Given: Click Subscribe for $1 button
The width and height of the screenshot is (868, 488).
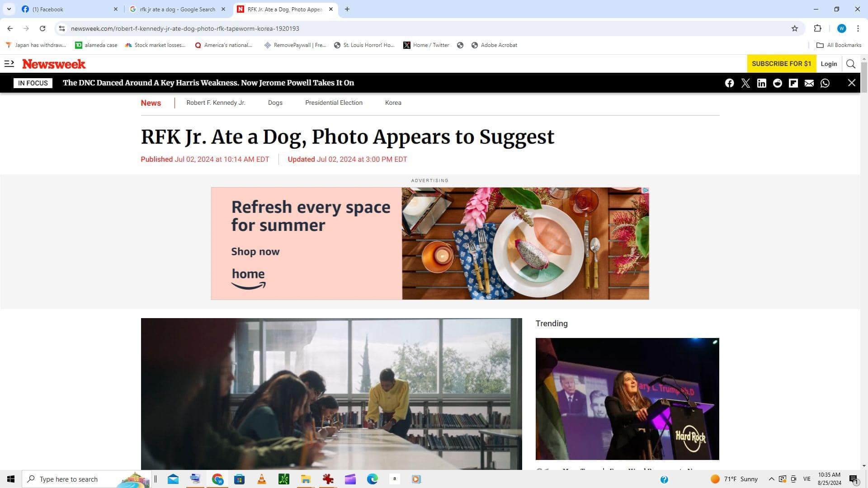Looking at the screenshot, I should pyautogui.click(x=781, y=64).
